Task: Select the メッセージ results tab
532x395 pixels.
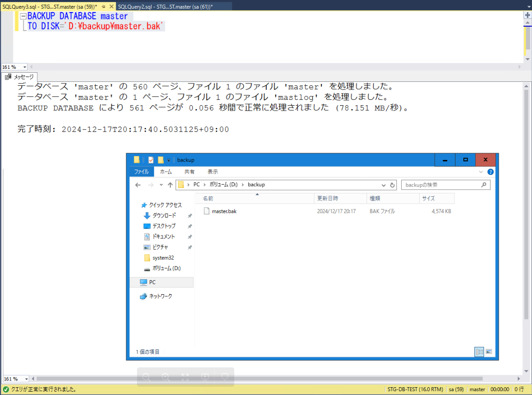Action: click(19, 77)
